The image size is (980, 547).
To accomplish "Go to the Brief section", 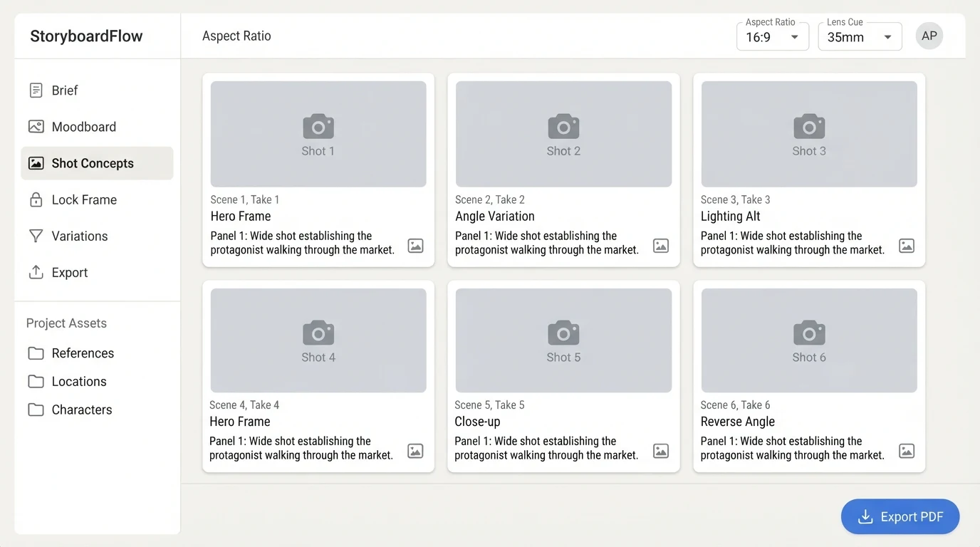I will click(97, 90).
